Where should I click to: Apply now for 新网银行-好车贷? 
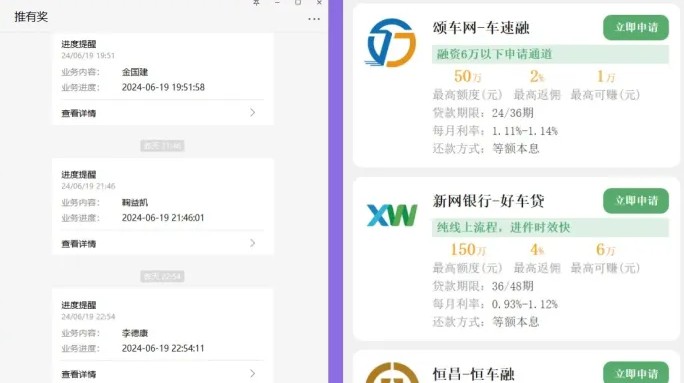pos(636,201)
